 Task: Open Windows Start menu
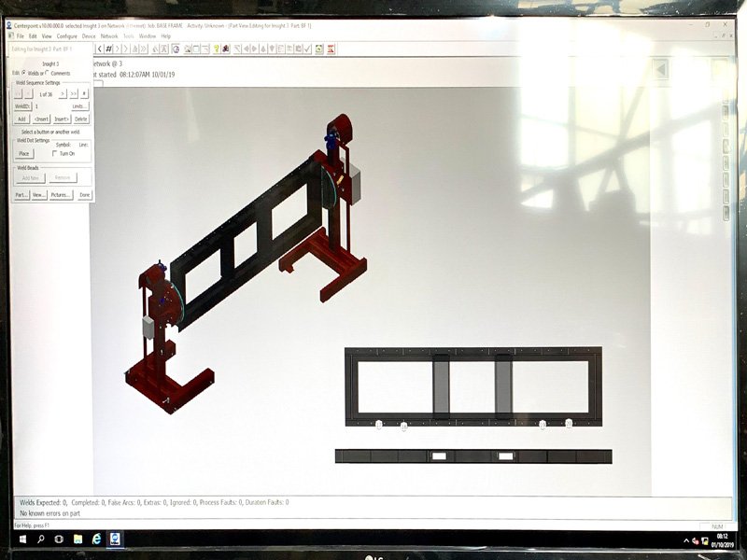pyautogui.click(x=22, y=539)
